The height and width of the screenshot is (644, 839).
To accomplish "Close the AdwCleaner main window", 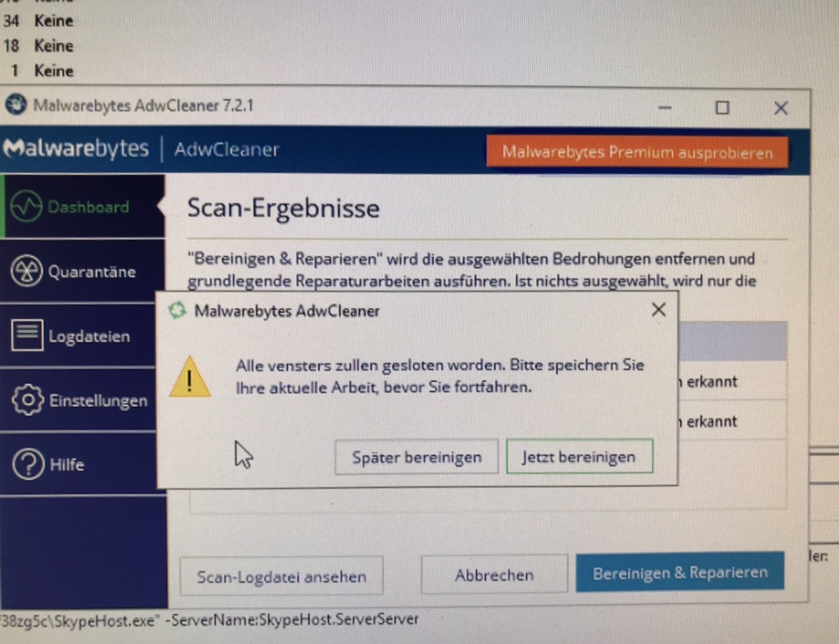I will pyautogui.click(x=781, y=108).
